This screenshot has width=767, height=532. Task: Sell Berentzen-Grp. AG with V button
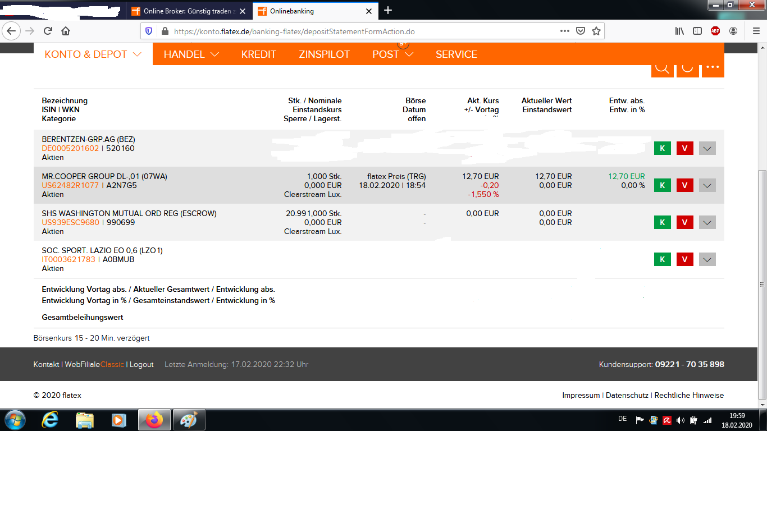click(x=685, y=148)
